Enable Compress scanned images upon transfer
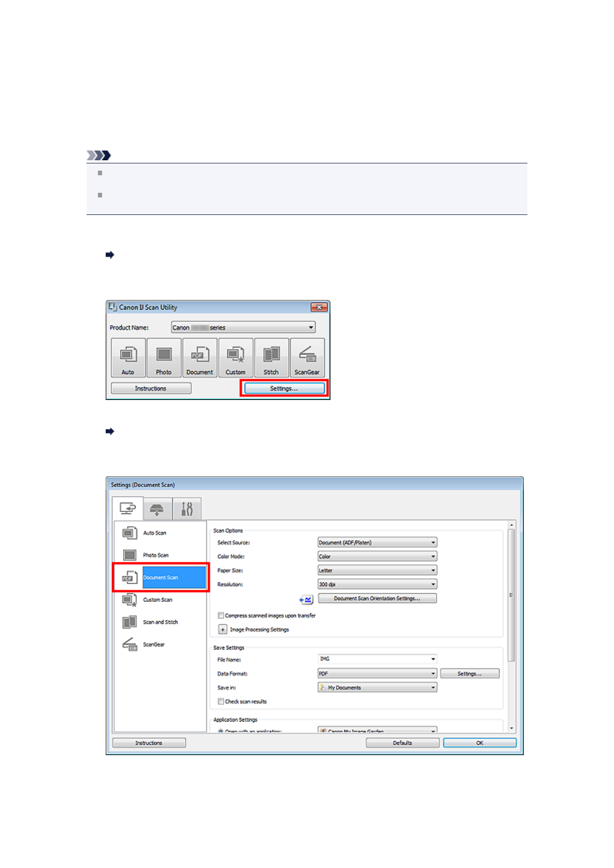The height and width of the screenshot is (868, 614). pyautogui.click(x=221, y=615)
